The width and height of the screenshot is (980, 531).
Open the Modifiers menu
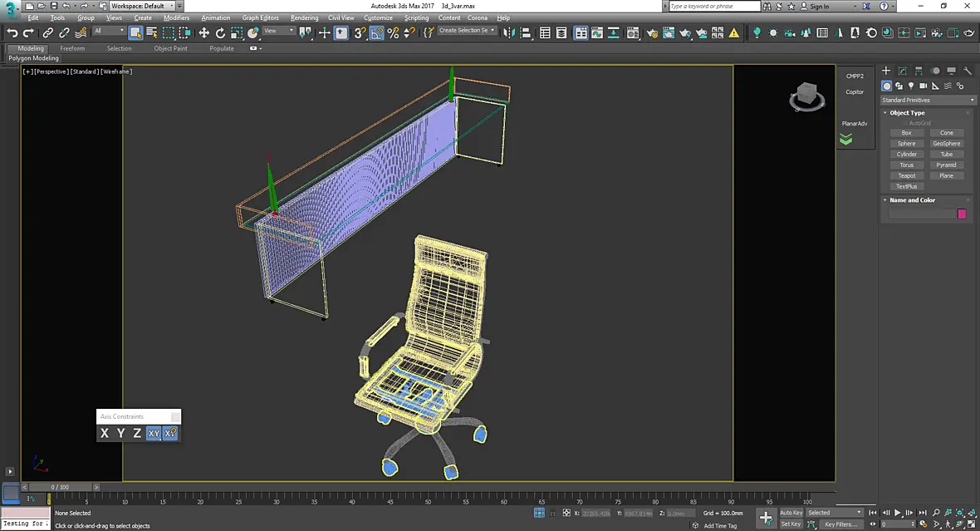point(176,17)
